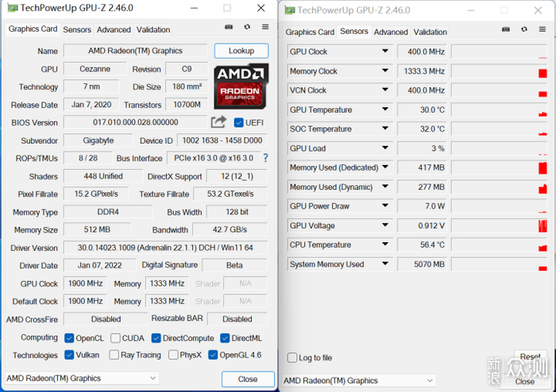Open the hamburger menu in Sensors window
This screenshot has width=556, height=392.
(542, 29)
